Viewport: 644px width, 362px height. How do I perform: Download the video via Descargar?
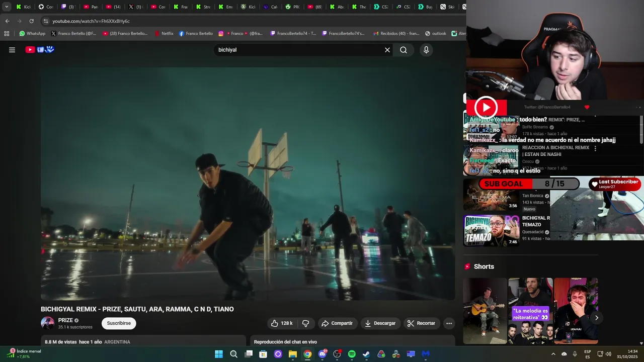(380, 323)
